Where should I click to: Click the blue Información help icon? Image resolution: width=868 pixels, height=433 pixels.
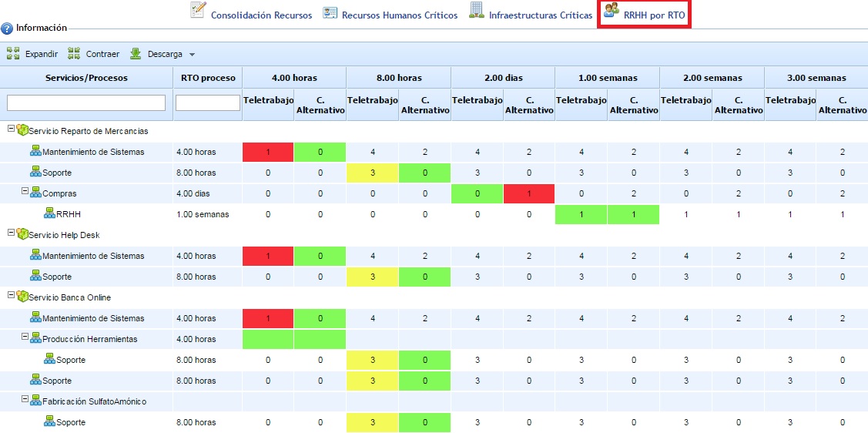tap(7, 29)
